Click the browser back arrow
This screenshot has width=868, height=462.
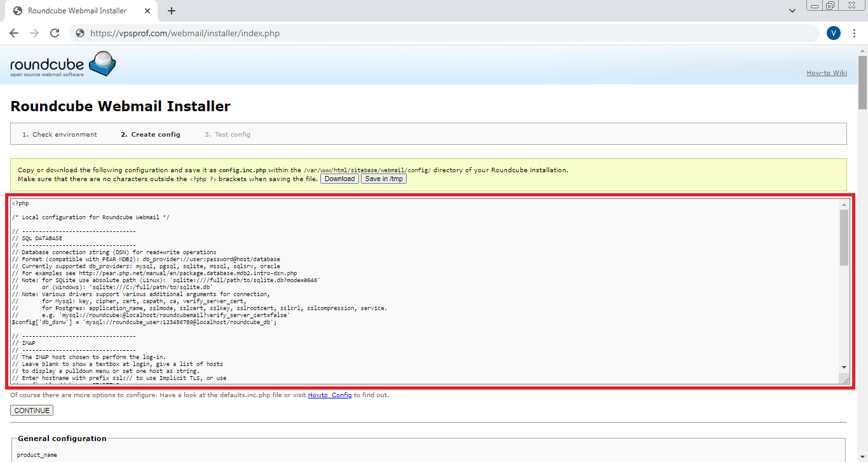[x=14, y=33]
